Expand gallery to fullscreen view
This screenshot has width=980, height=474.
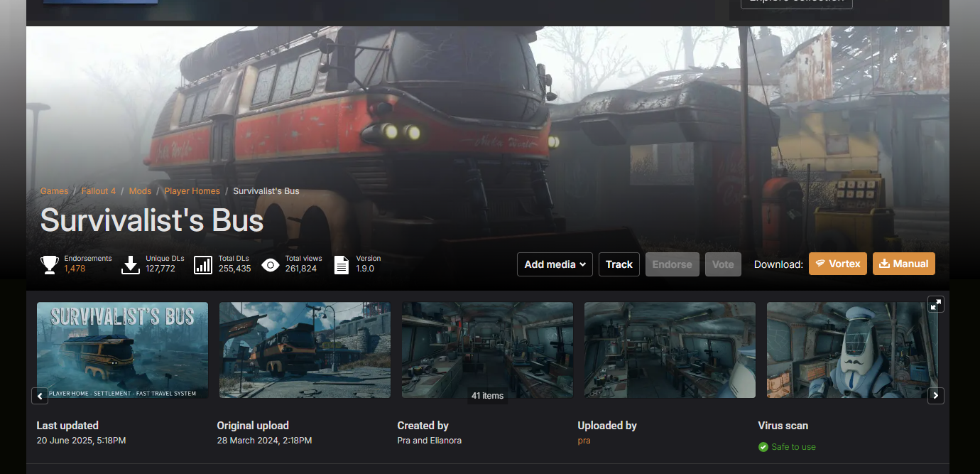936,304
